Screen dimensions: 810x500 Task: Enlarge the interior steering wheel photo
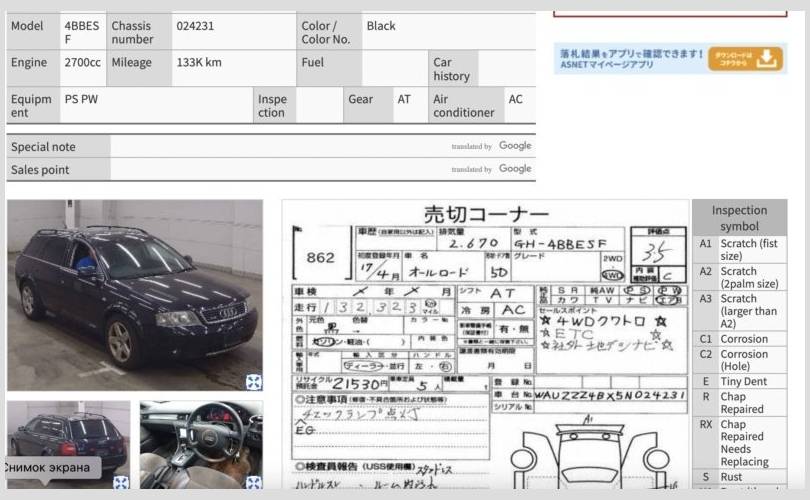(253, 483)
